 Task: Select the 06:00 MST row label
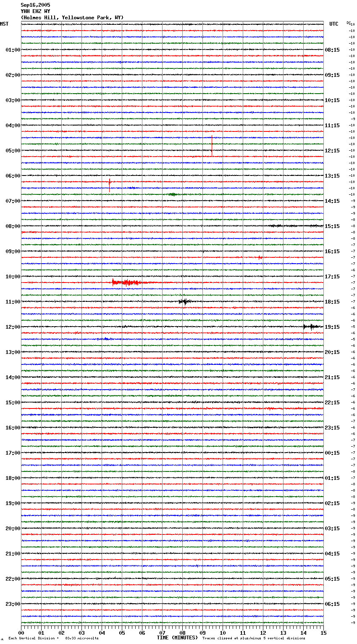(x=13, y=176)
